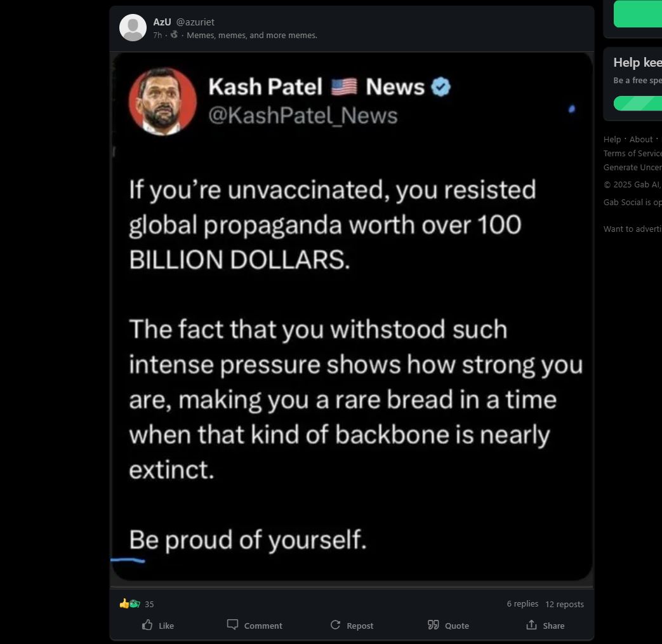The width and height of the screenshot is (662, 644).
Task: Click the striped green donation progress bar
Action: point(638,103)
